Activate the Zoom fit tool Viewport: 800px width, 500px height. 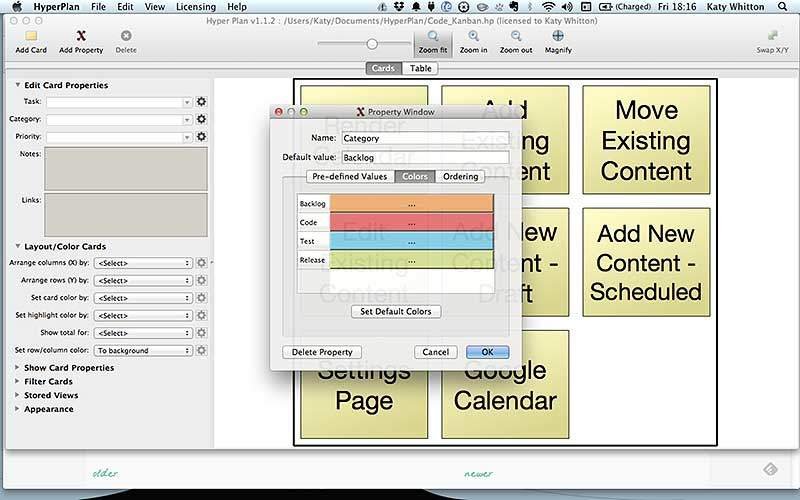[433, 42]
